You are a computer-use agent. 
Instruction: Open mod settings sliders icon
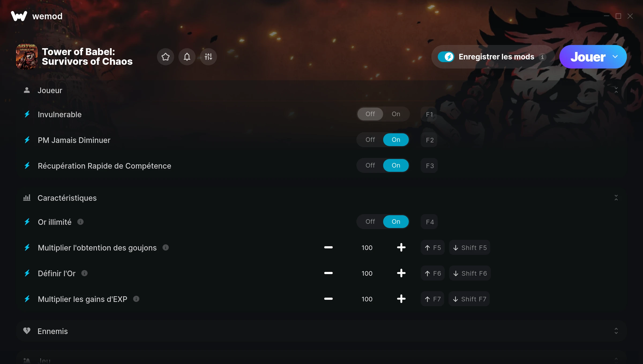click(x=208, y=57)
